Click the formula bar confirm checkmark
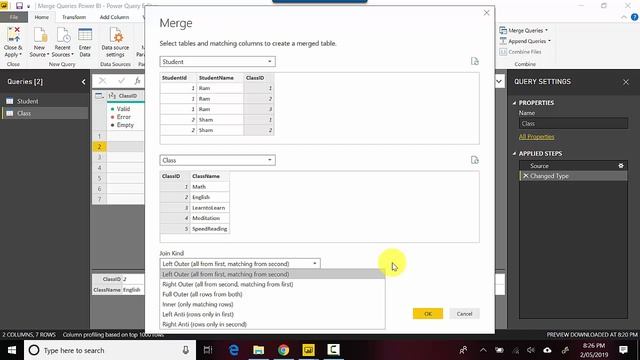Viewport: 640px width, 360px height. point(121,81)
